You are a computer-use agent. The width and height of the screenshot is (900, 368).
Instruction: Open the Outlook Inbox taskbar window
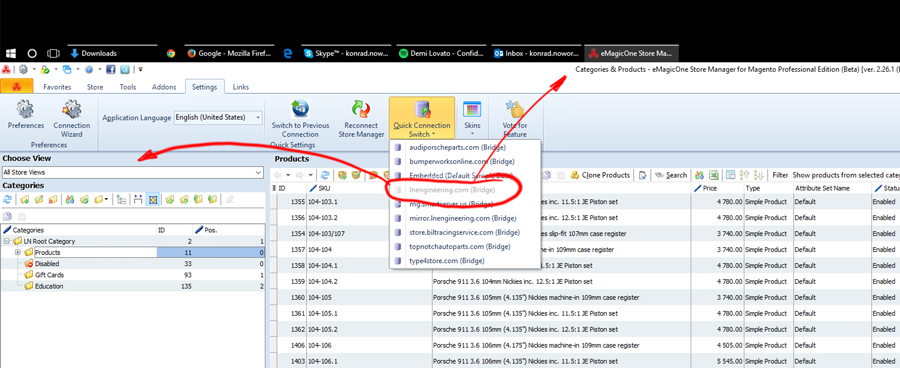[x=536, y=53]
